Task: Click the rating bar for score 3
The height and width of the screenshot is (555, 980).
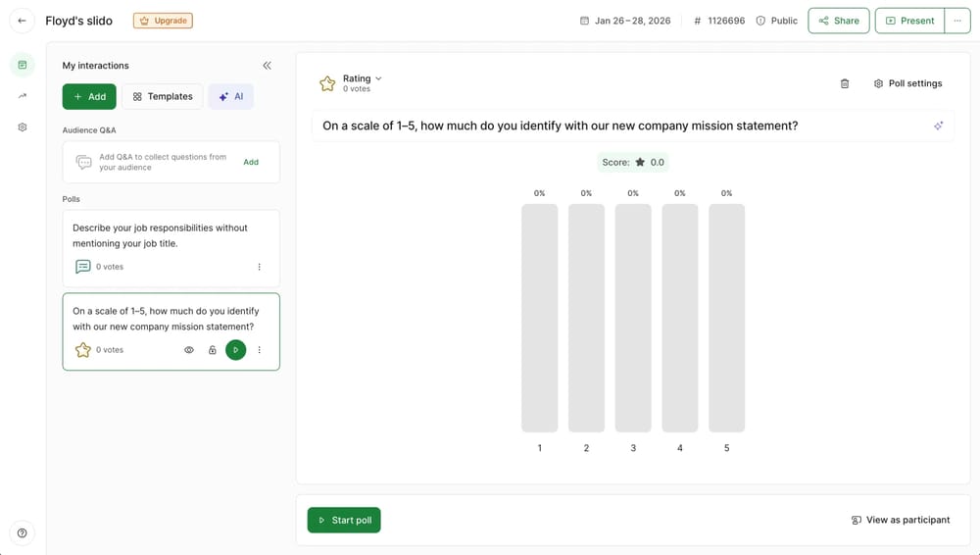Action: click(633, 318)
